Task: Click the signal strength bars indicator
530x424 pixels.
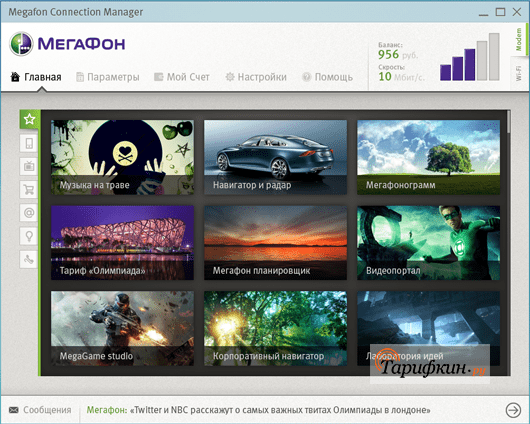Action: click(470, 57)
